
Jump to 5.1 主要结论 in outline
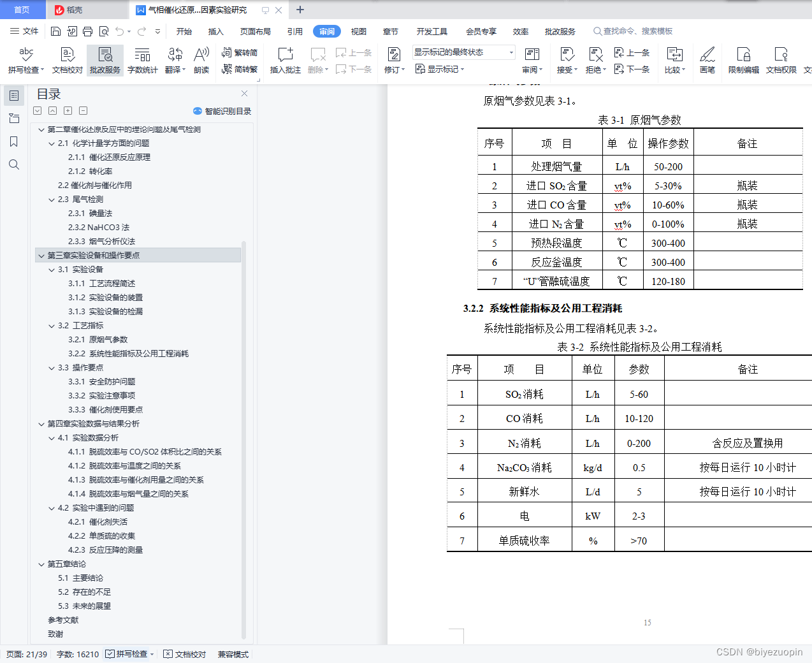point(80,578)
